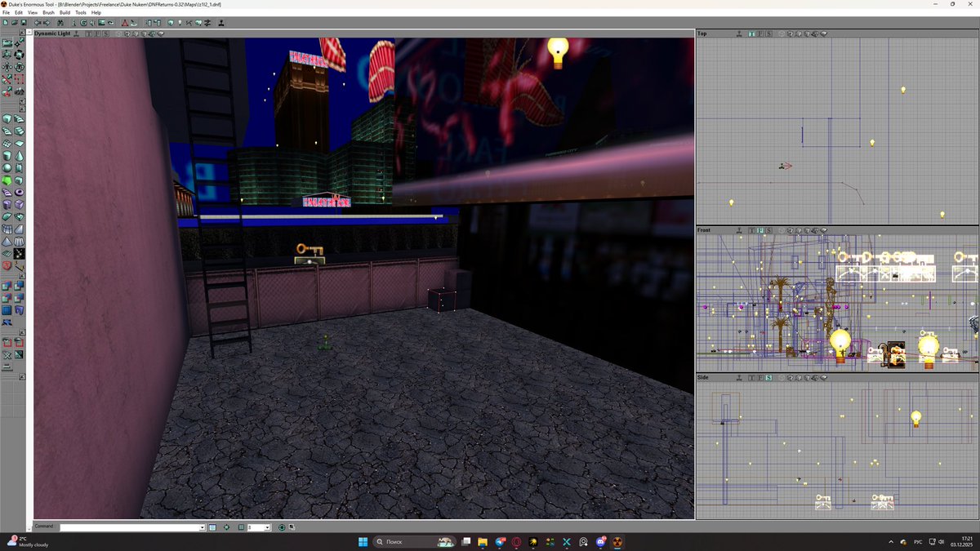Open the Edit menu
The image size is (980, 551).
coord(18,13)
